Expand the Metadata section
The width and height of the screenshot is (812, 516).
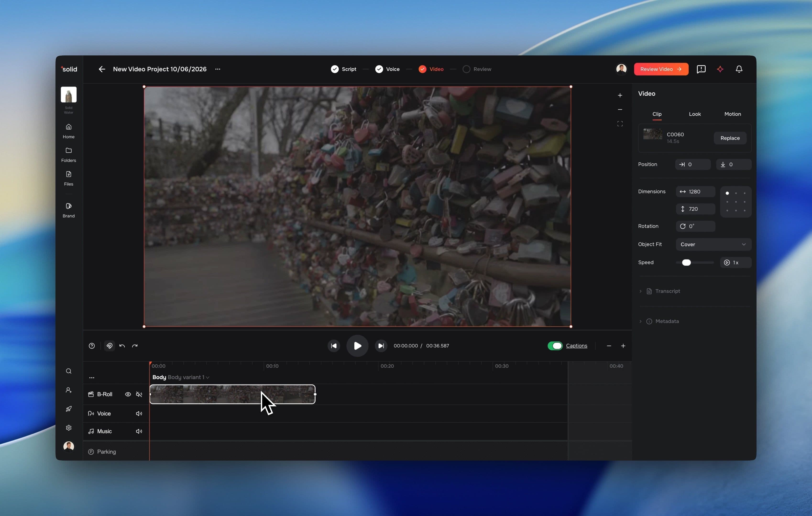[659, 321]
